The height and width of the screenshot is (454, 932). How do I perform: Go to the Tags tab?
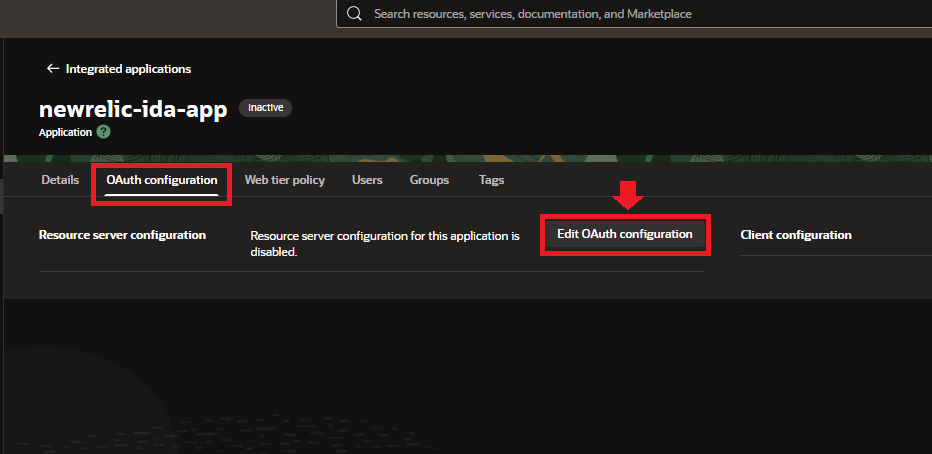click(x=492, y=180)
